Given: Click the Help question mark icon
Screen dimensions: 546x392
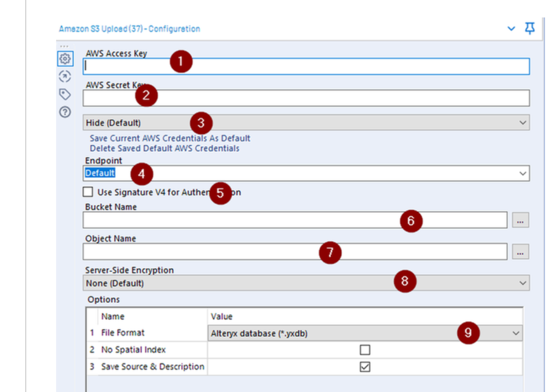Looking at the screenshot, I should 65,112.
